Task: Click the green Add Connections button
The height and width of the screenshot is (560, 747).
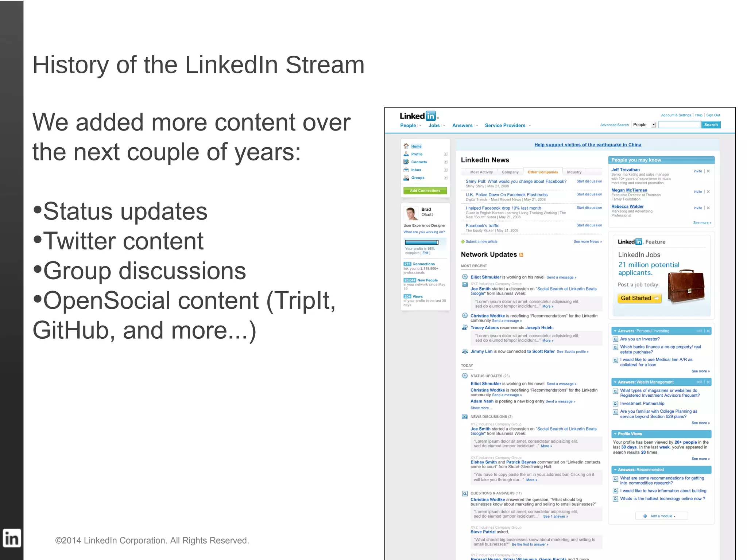Action: [425, 191]
